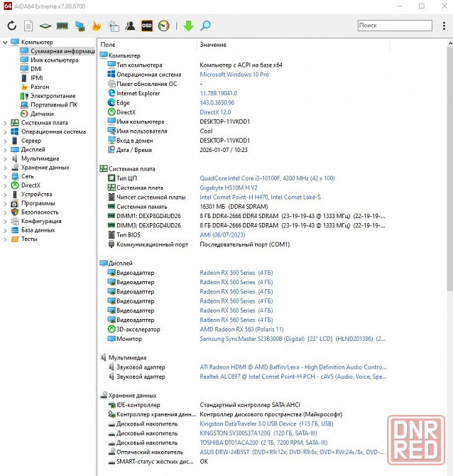Expand the Хранение данных tree node
This screenshot has width=453, height=476.
click(6, 168)
